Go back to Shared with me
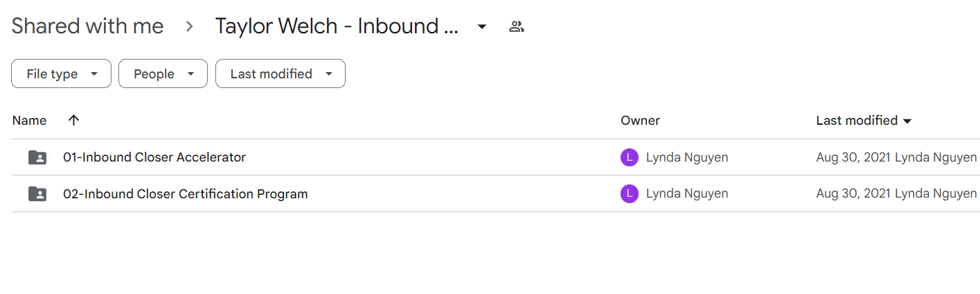Viewport: 980px width, 294px height. click(88, 26)
